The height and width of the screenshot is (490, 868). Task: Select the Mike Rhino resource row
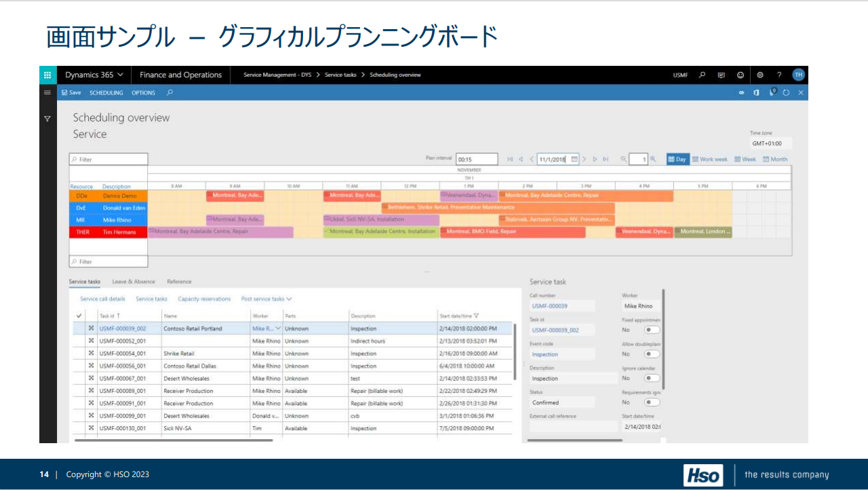pyautogui.click(x=108, y=220)
